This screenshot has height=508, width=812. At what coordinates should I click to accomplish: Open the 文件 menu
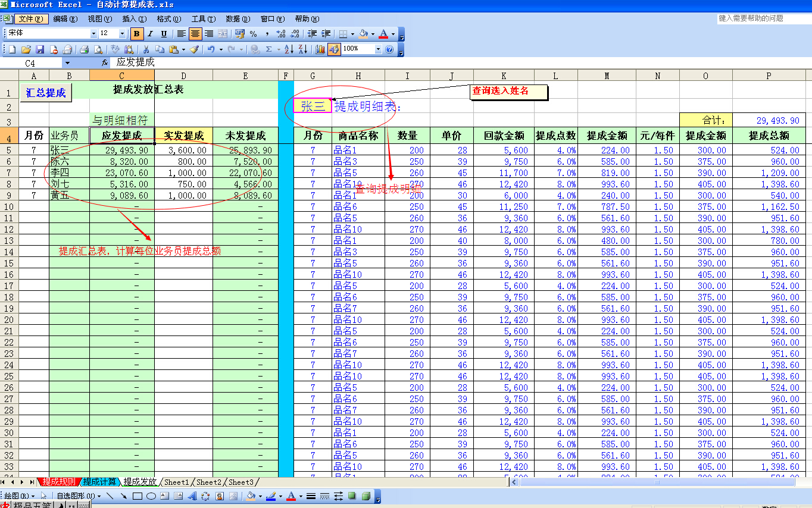pyautogui.click(x=31, y=19)
